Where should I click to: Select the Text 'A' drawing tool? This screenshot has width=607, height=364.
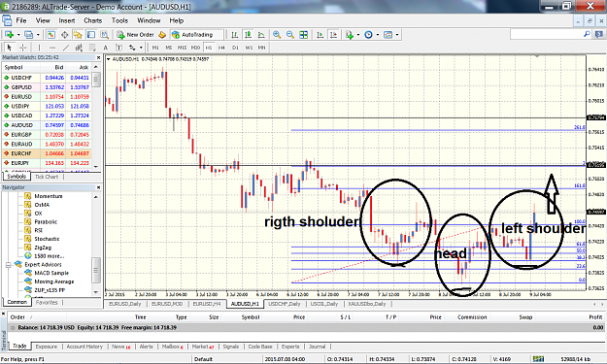click(105, 48)
